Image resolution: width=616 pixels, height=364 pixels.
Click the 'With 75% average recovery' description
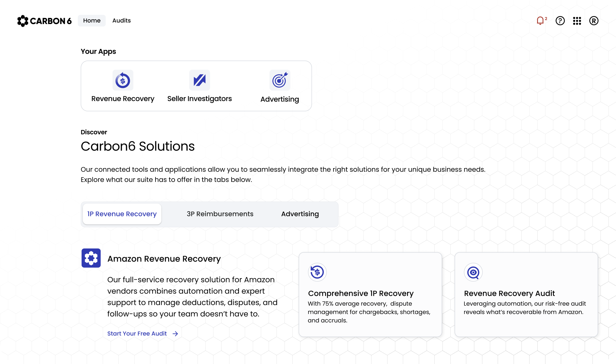(369, 312)
